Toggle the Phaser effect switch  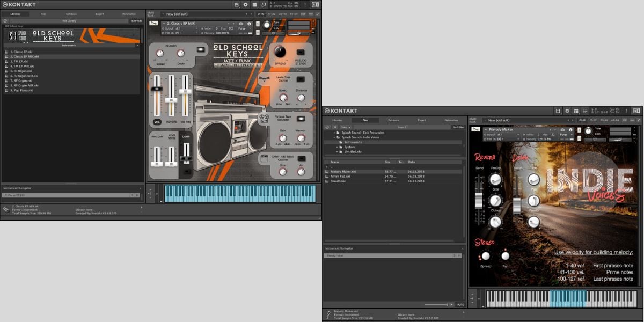click(201, 49)
